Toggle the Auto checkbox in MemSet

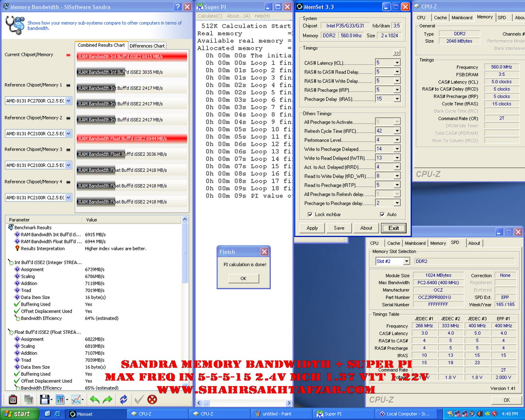point(382,214)
